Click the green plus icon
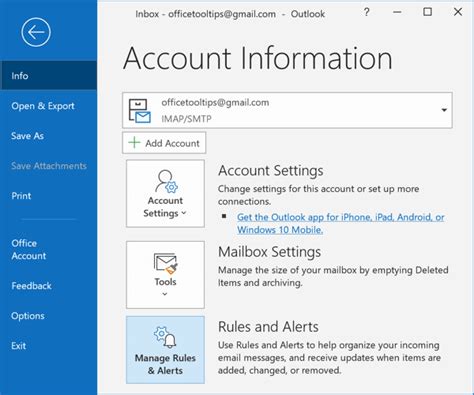 pyautogui.click(x=134, y=143)
